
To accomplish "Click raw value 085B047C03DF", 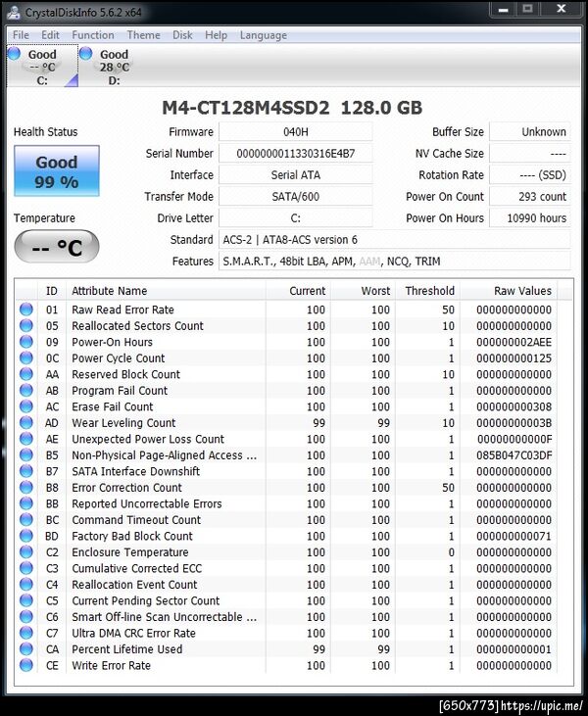I will pos(514,455).
